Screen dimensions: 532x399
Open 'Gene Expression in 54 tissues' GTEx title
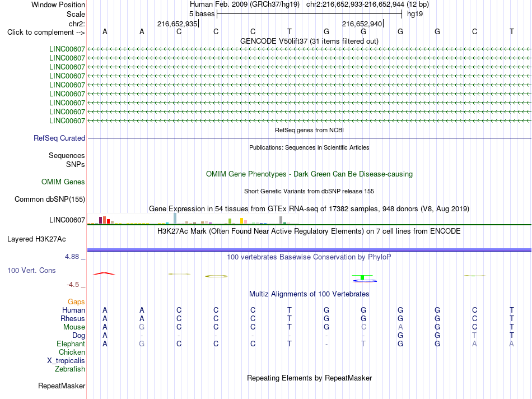309,208
